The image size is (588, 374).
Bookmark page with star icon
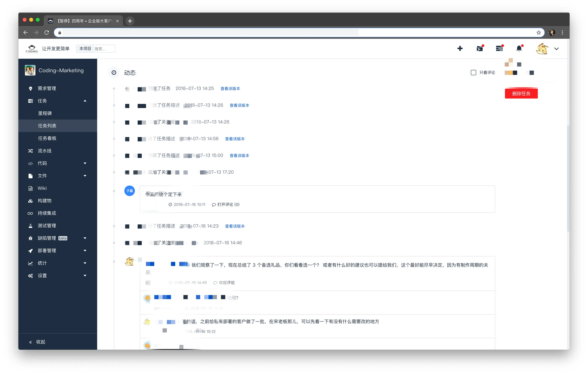[538, 32]
